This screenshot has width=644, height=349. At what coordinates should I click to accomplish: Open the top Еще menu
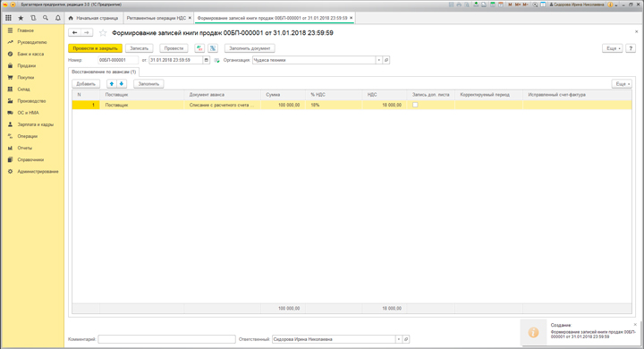613,48
